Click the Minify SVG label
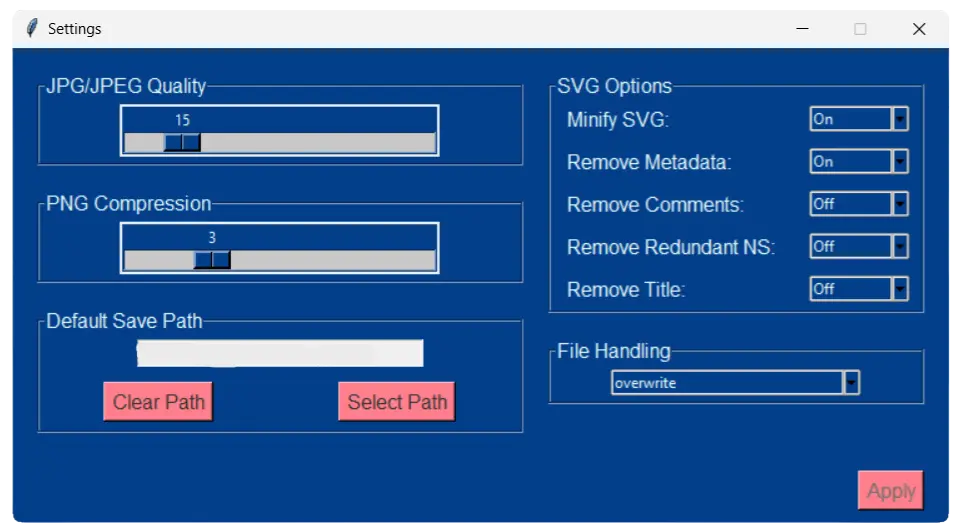957x532 pixels. 618,120
